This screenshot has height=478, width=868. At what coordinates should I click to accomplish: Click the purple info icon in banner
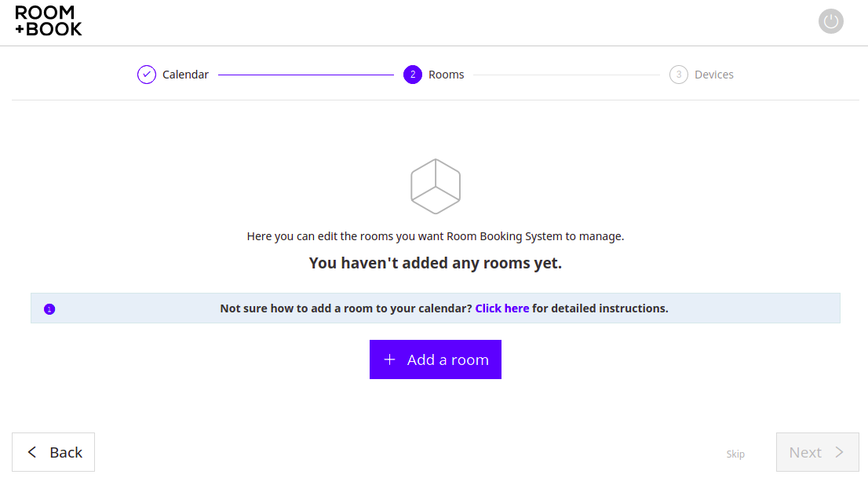(x=49, y=309)
